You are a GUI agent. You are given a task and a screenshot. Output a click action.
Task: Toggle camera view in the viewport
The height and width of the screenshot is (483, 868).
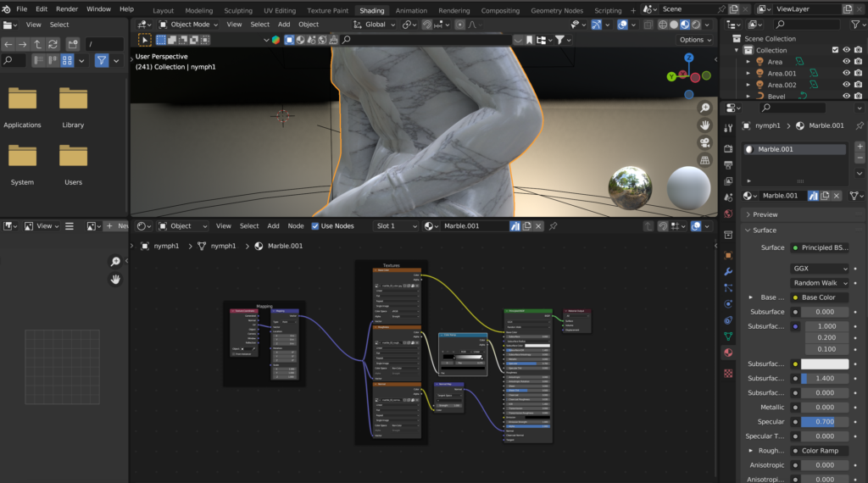(x=704, y=142)
